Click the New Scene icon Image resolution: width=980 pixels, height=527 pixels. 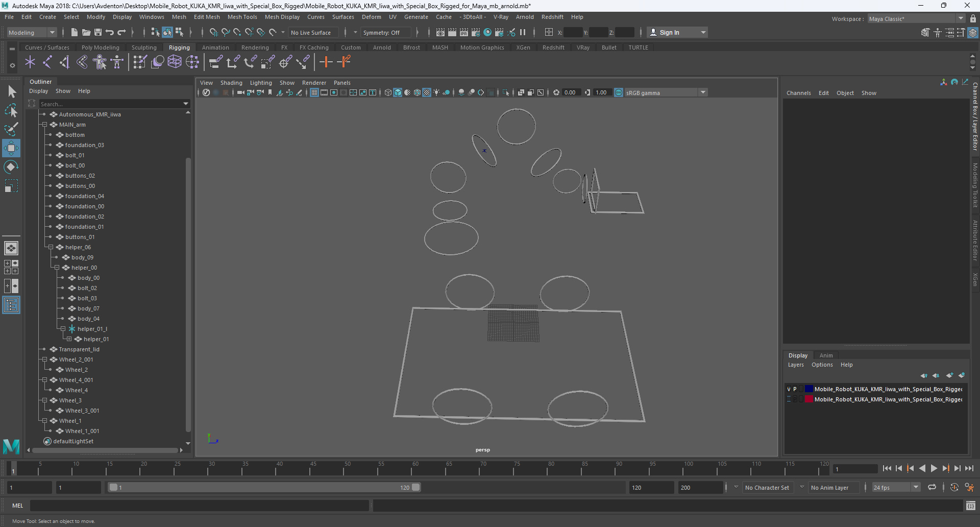point(75,32)
